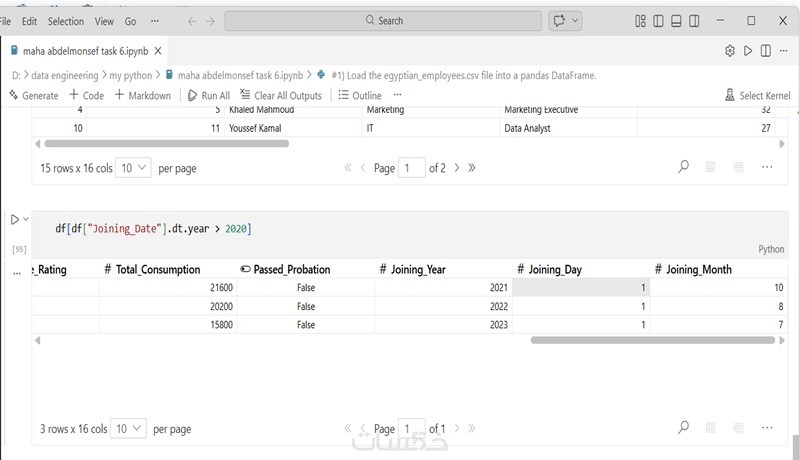The image size is (800, 460).
Task: Click the notebook settings gear icon
Action: (x=729, y=50)
